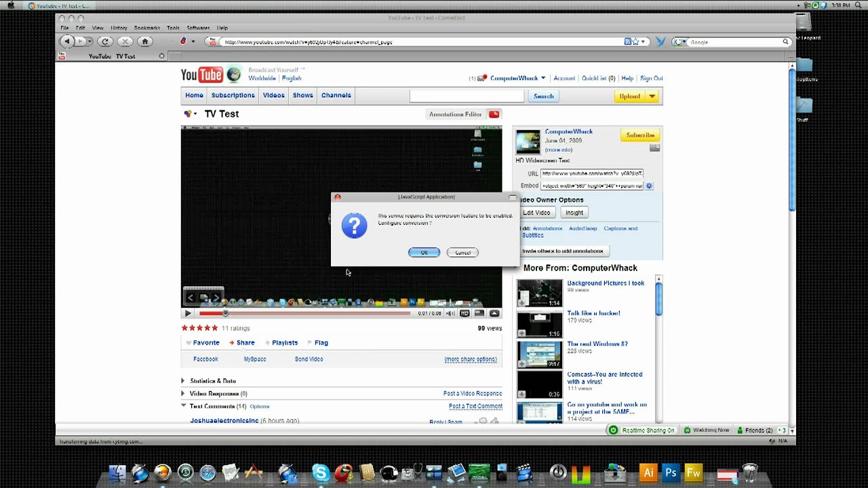Open the File menu
This screenshot has width=868, height=488.
(64, 28)
